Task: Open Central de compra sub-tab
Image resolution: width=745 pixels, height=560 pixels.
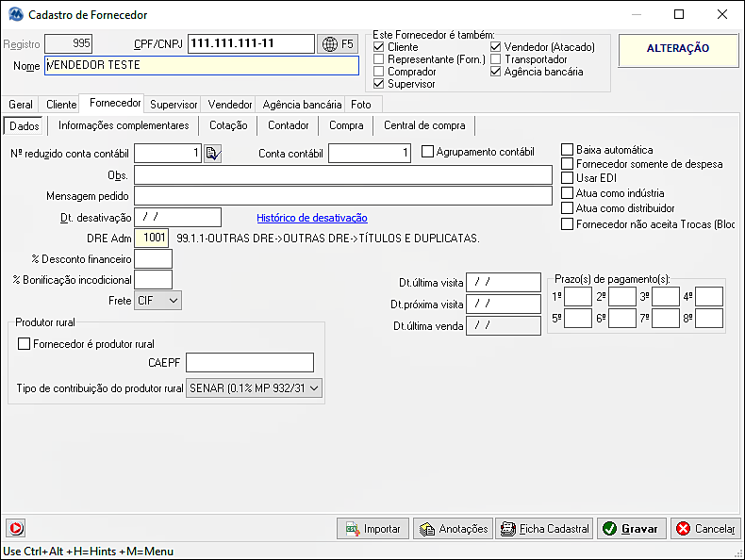Action: (424, 125)
